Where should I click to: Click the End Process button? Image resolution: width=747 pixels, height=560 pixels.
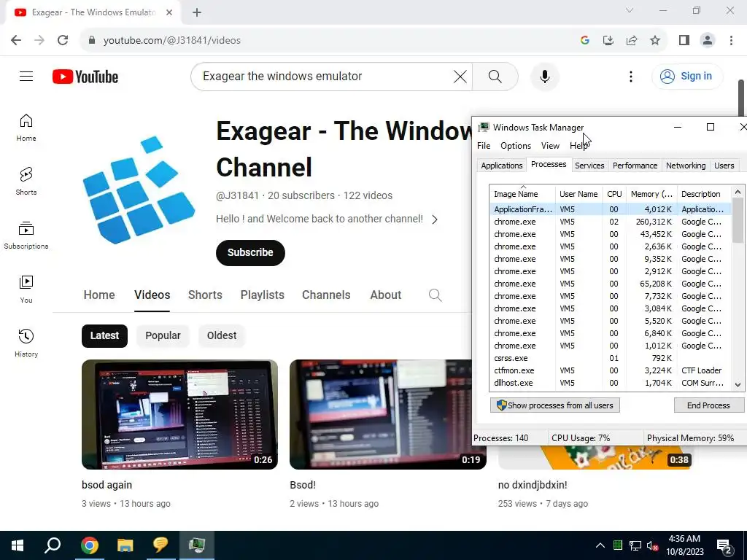click(708, 405)
